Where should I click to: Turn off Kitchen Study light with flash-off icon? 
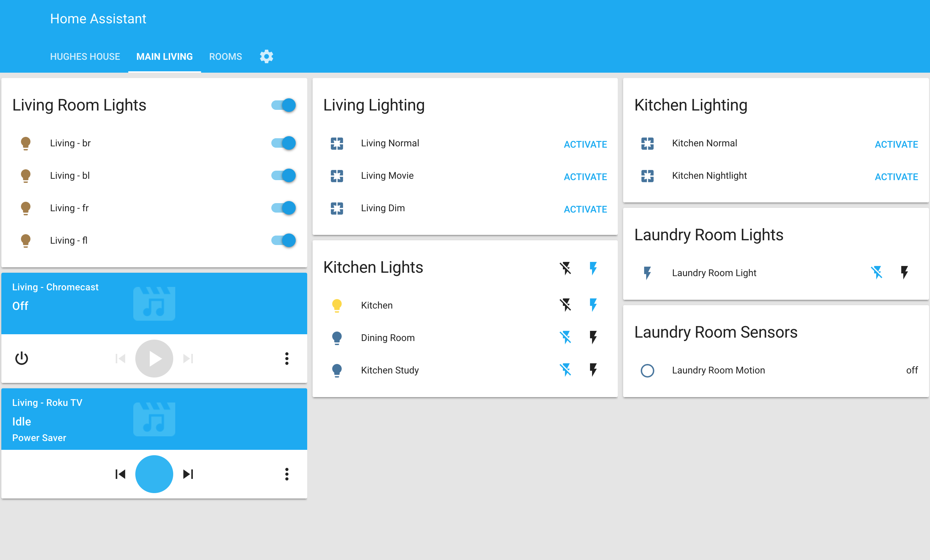click(x=565, y=370)
